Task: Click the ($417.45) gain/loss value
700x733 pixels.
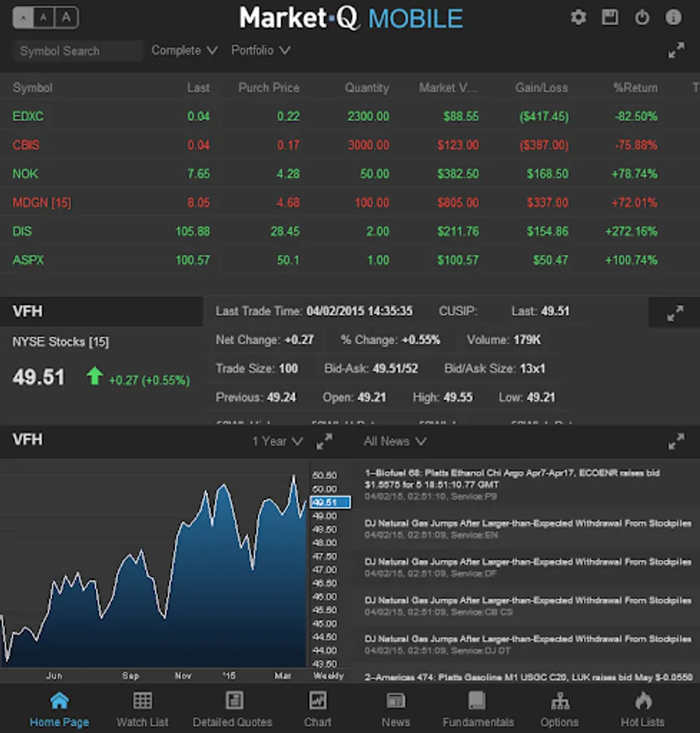Action: click(x=544, y=116)
